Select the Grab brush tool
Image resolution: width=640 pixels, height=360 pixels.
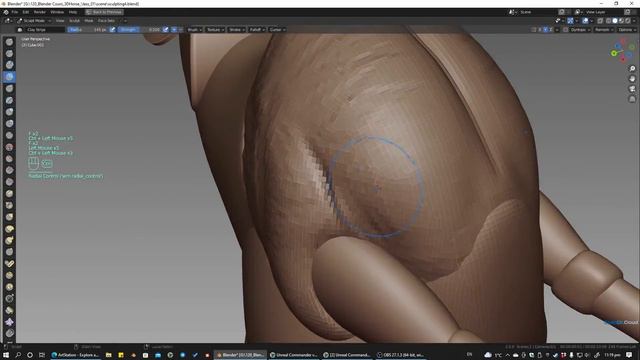tap(9, 217)
